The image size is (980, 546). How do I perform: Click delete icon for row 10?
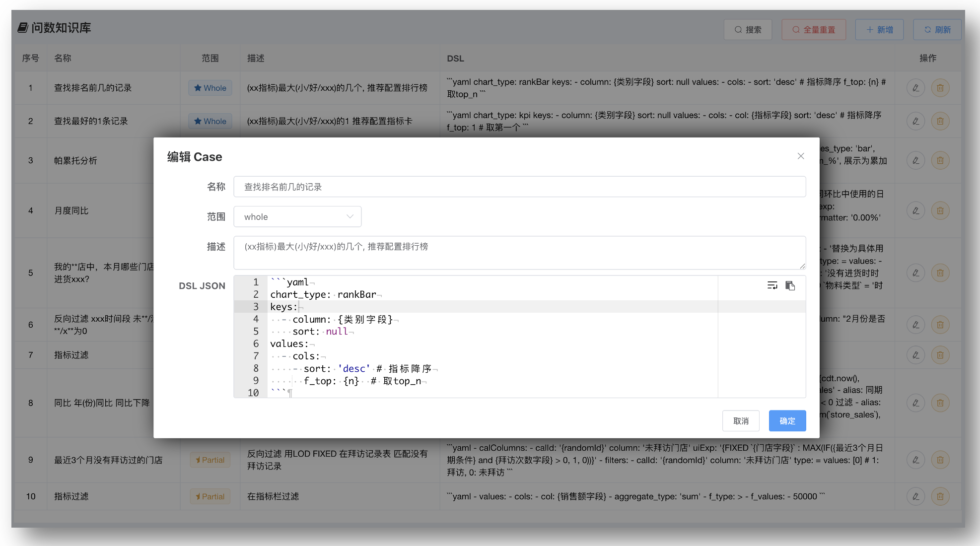tap(940, 496)
